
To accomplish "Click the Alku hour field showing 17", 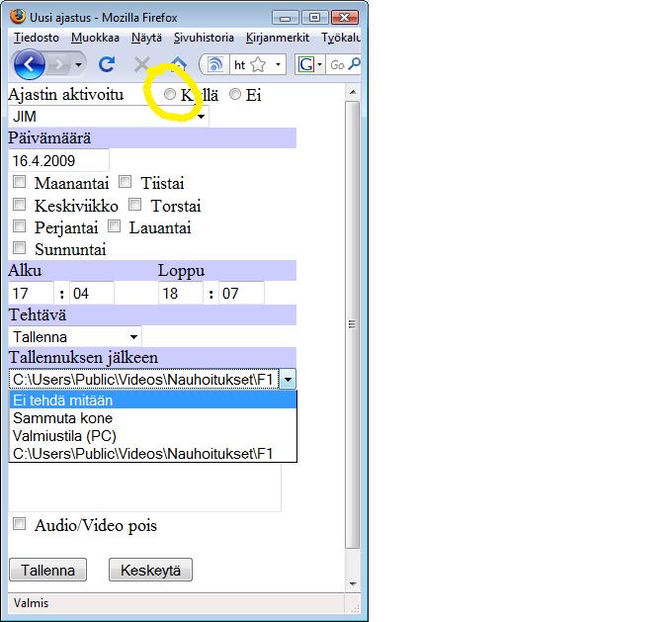I will tap(32, 293).
